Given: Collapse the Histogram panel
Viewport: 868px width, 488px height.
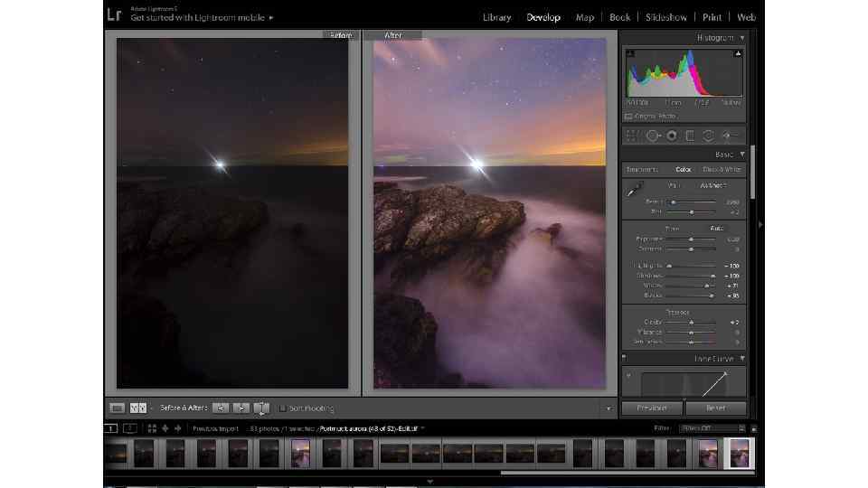Looking at the screenshot, I should 742,38.
